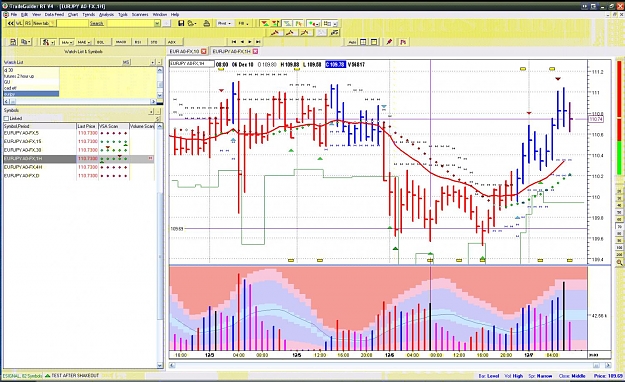
Task: Click the Search link
Action: coord(96,24)
